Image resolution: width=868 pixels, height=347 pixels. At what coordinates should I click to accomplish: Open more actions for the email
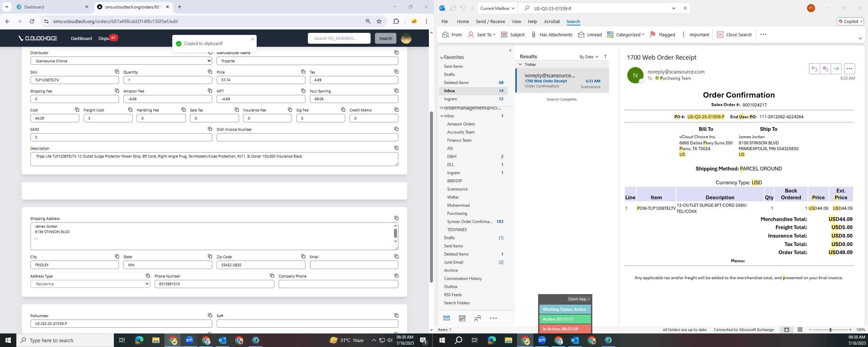pos(849,69)
